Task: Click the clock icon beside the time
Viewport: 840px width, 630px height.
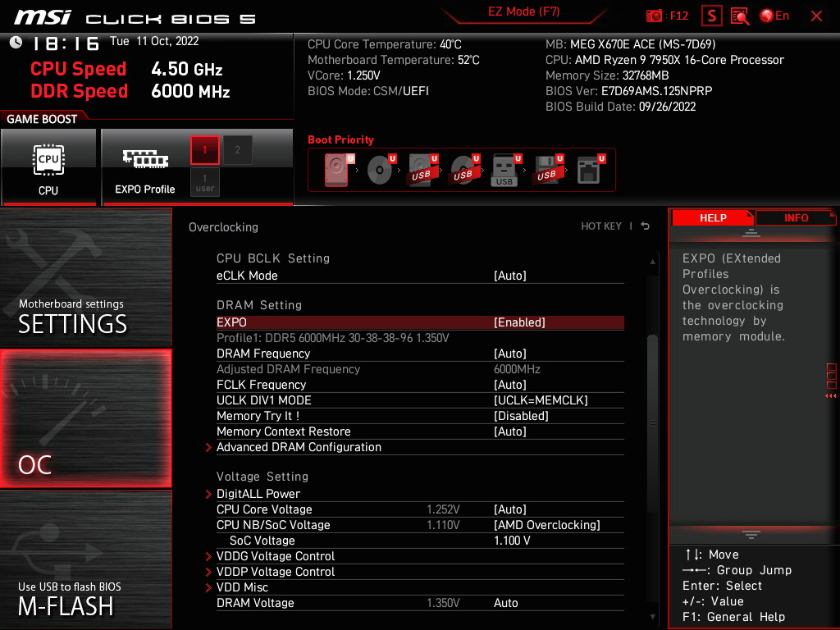Action: point(16,43)
